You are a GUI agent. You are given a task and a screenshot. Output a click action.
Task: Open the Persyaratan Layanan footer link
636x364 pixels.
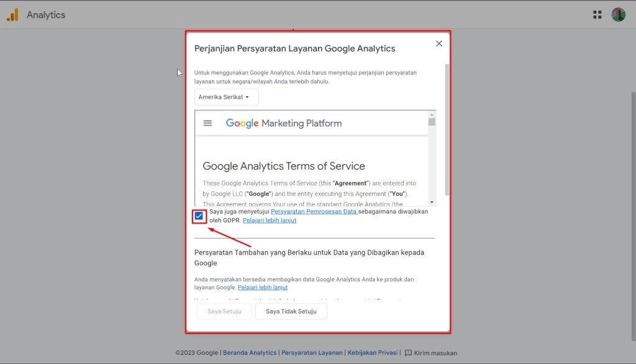tap(312, 353)
